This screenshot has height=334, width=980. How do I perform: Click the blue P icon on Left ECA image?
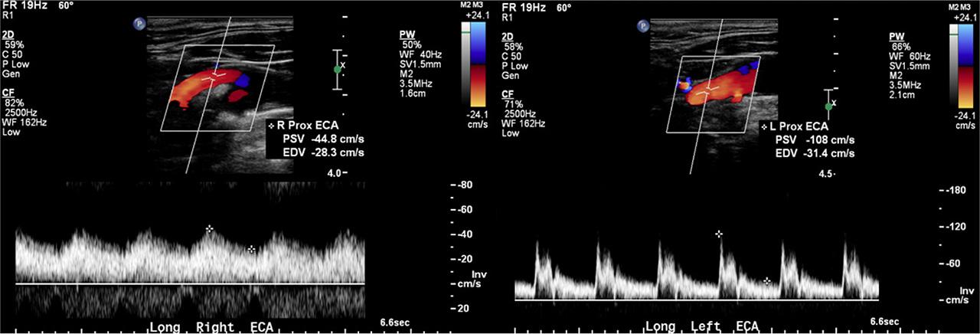(643, 26)
